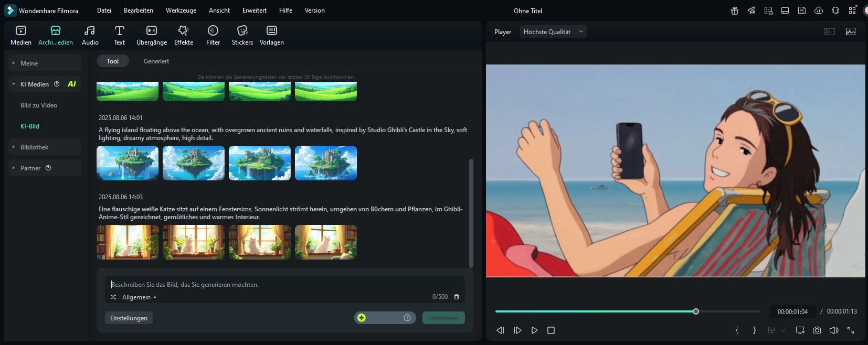868x345 pixels.
Task: Mark out point with right brace
Action: (x=754, y=330)
